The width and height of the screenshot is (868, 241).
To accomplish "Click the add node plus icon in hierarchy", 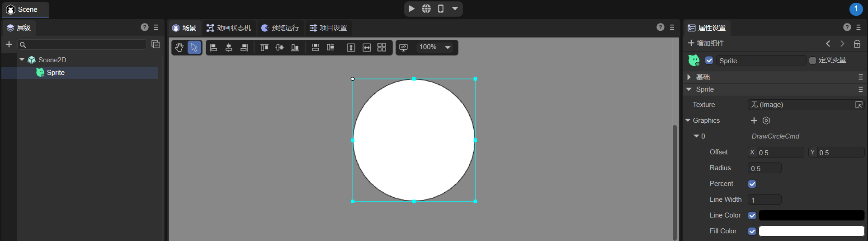I will click(9, 44).
